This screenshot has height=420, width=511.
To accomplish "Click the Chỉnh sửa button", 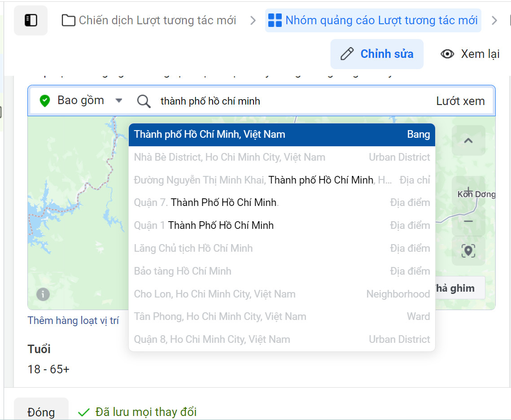I will tap(377, 54).
